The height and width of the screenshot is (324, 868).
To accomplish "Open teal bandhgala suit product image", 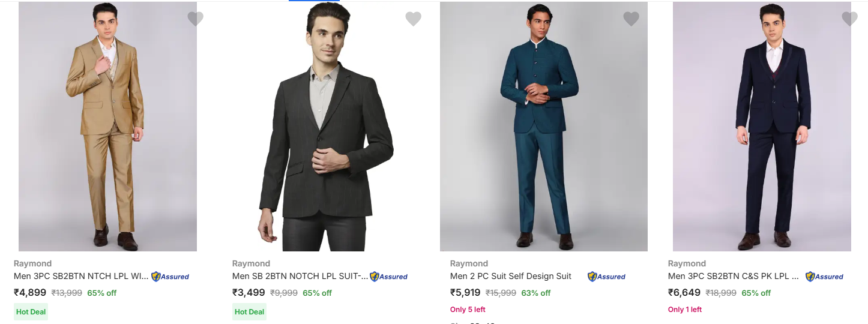I will [x=543, y=126].
